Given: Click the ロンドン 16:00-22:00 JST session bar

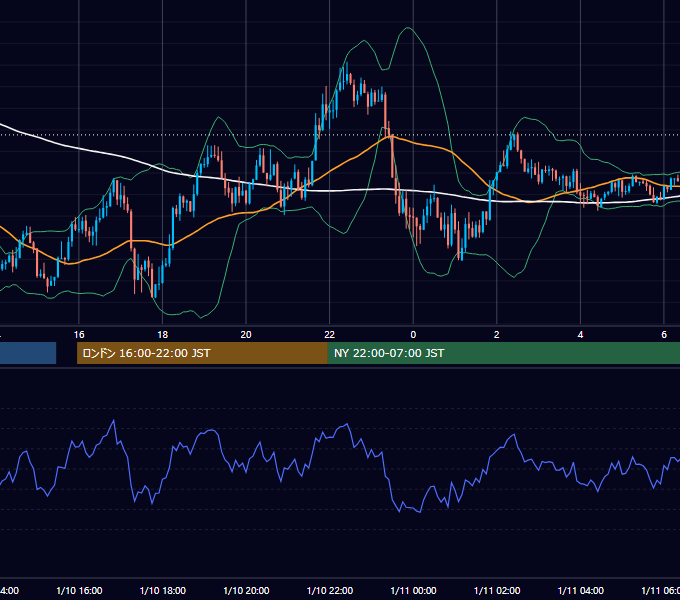Looking at the screenshot, I should [x=202, y=353].
